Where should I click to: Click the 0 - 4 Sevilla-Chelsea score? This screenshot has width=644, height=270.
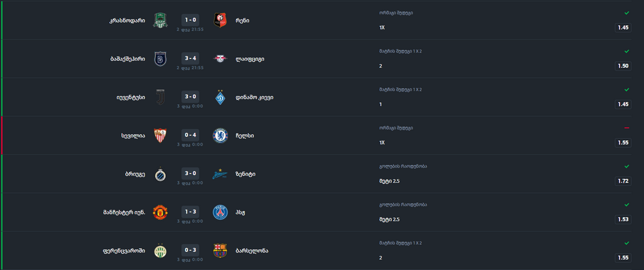pyautogui.click(x=190, y=135)
